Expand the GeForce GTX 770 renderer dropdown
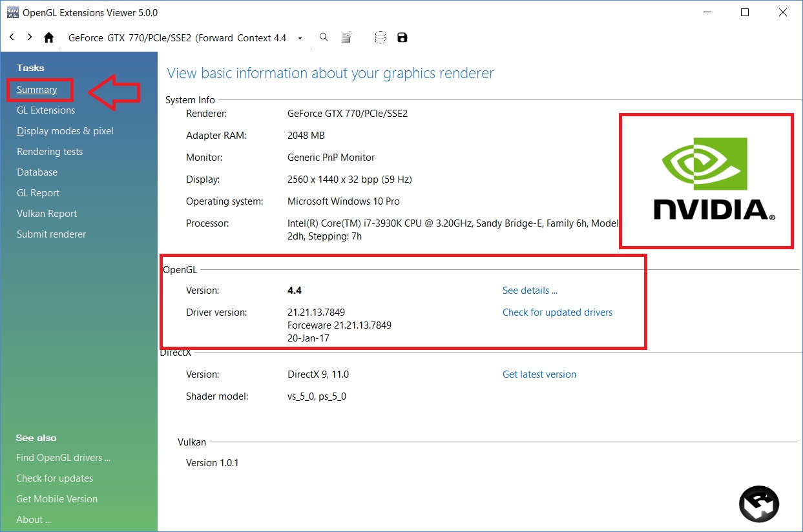This screenshot has height=532, width=803. pyautogui.click(x=300, y=38)
